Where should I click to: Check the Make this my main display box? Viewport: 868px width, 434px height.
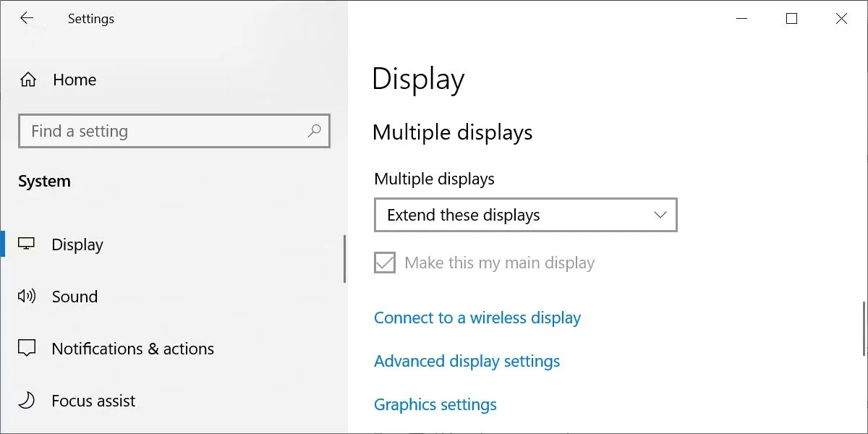point(383,263)
